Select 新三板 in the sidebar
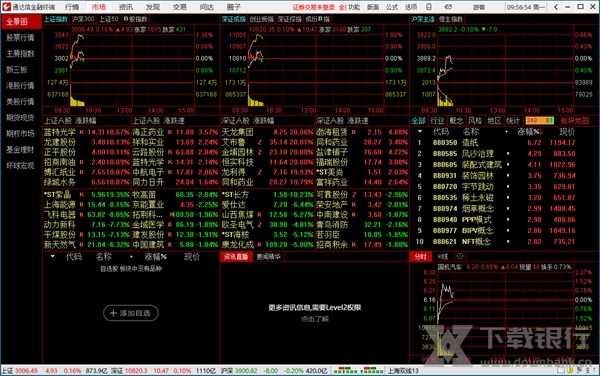The width and height of the screenshot is (600, 376). click(16, 70)
